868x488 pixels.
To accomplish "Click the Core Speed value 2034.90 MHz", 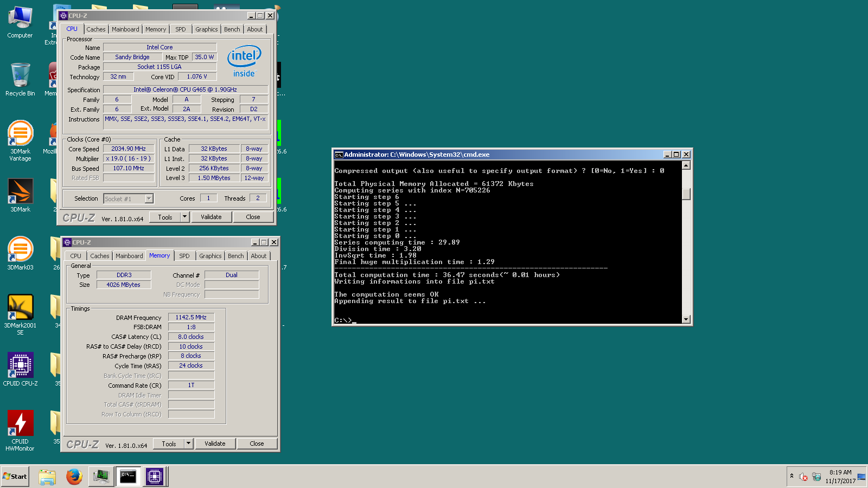I will point(129,149).
